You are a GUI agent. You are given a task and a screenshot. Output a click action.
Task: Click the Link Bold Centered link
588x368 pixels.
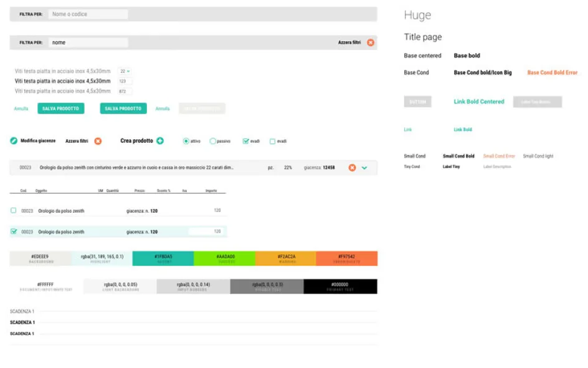479,102
